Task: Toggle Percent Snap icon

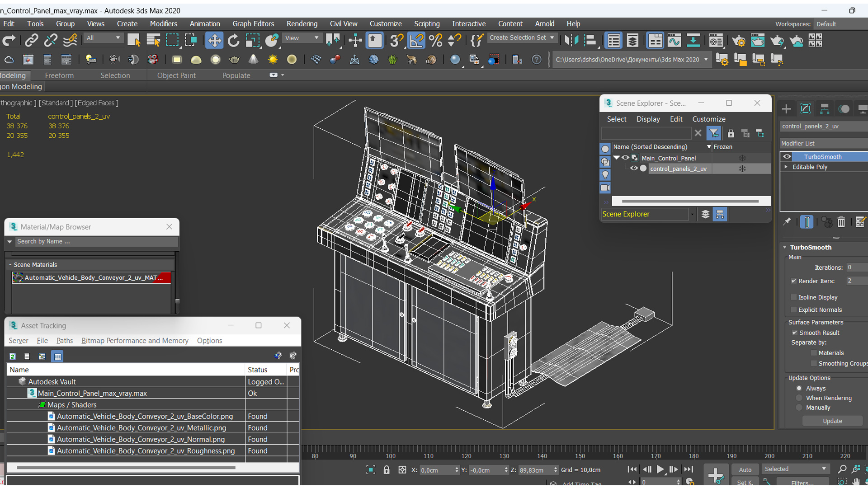Action: coord(436,41)
